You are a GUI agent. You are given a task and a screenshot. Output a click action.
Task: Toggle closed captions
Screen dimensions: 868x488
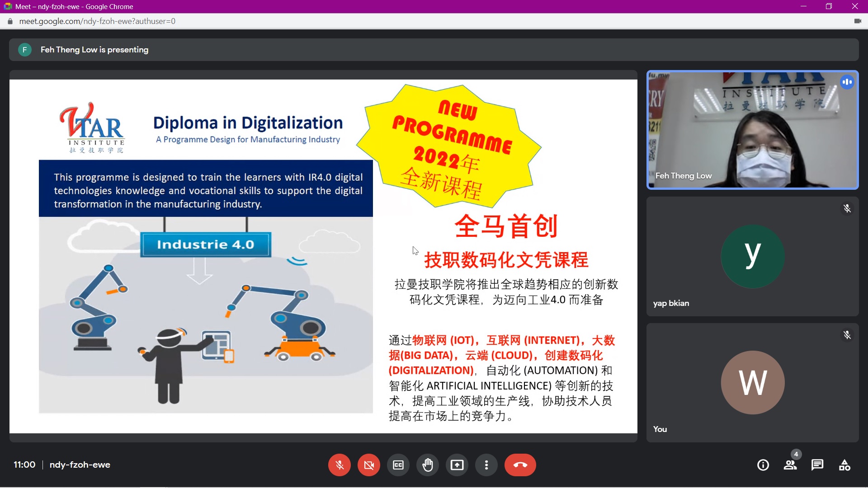(398, 465)
